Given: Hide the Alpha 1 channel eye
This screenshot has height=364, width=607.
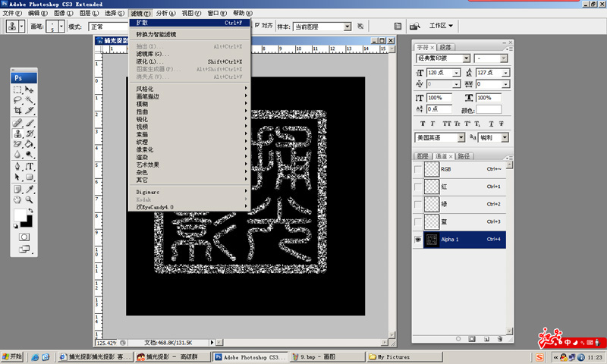Looking at the screenshot, I should 418,240.
